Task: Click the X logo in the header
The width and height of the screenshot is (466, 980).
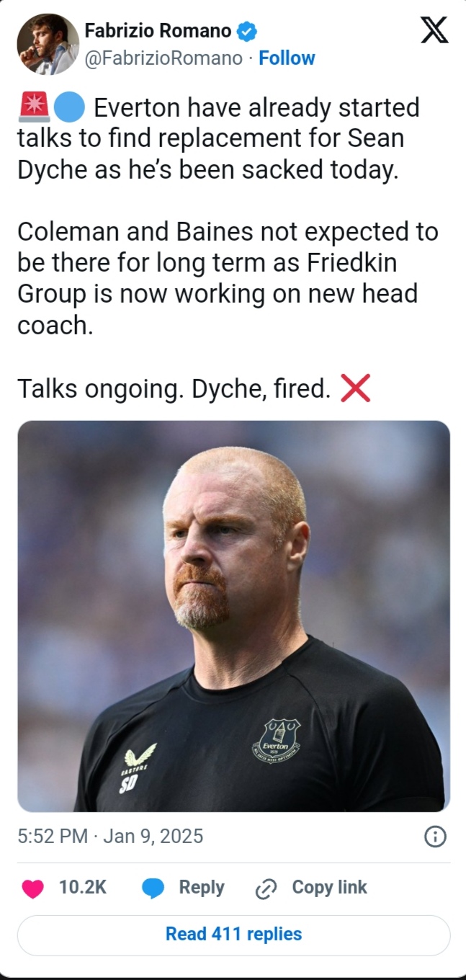Action: (x=434, y=30)
